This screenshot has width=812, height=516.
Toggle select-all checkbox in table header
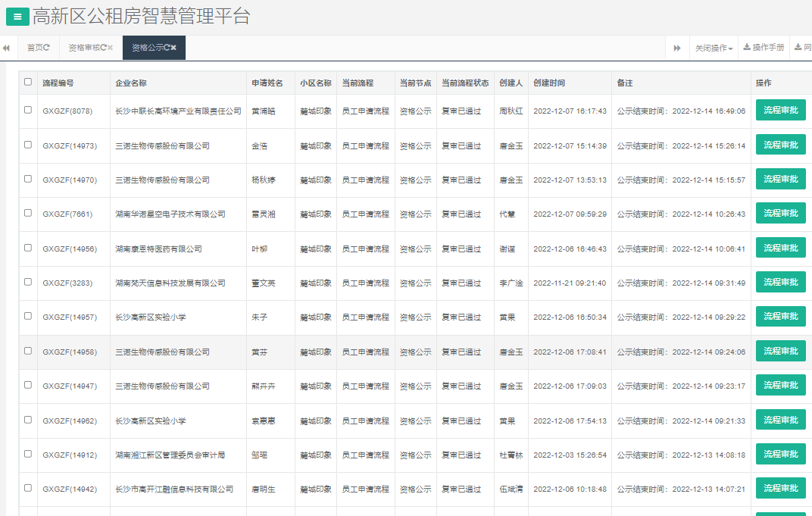point(28,83)
